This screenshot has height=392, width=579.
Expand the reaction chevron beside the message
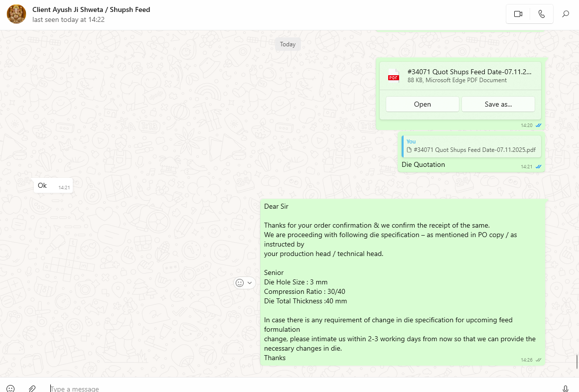pos(250,282)
